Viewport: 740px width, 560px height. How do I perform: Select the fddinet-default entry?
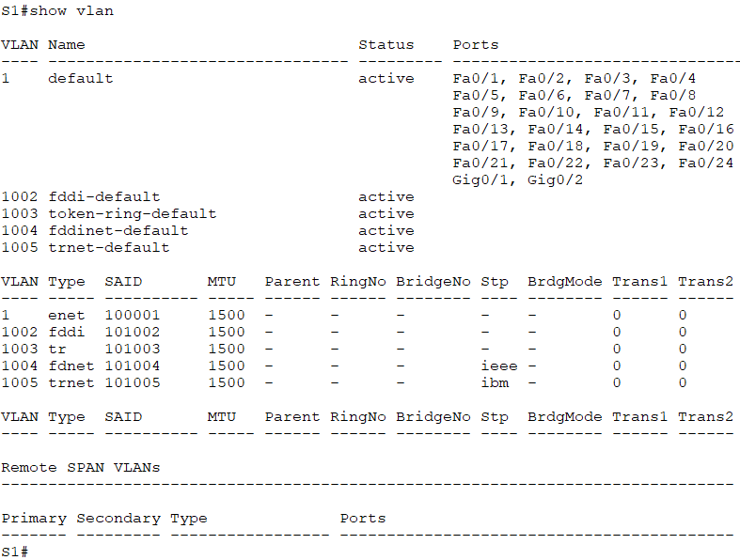pyautogui.click(x=118, y=231)
